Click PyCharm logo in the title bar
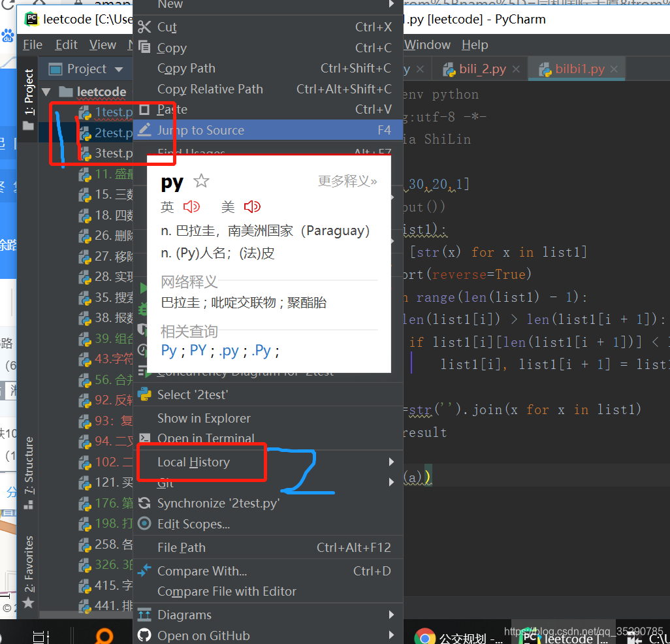 (x=31, y=19)
